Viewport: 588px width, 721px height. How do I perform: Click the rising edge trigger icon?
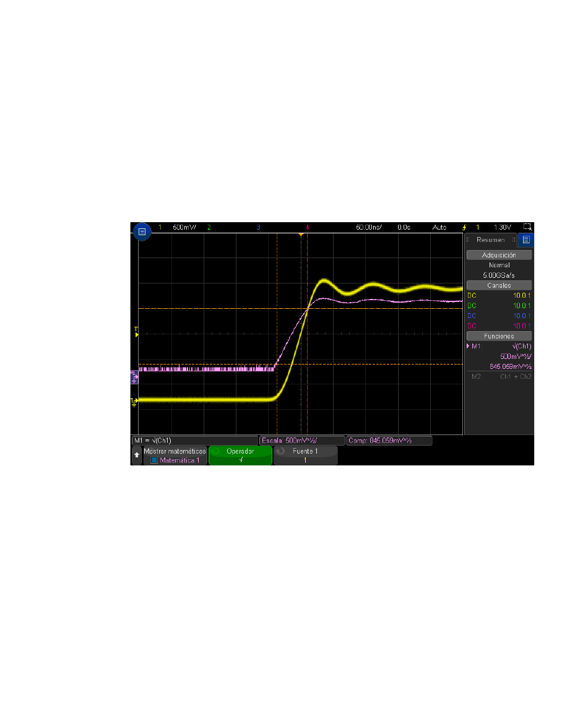tap(464, 227)
